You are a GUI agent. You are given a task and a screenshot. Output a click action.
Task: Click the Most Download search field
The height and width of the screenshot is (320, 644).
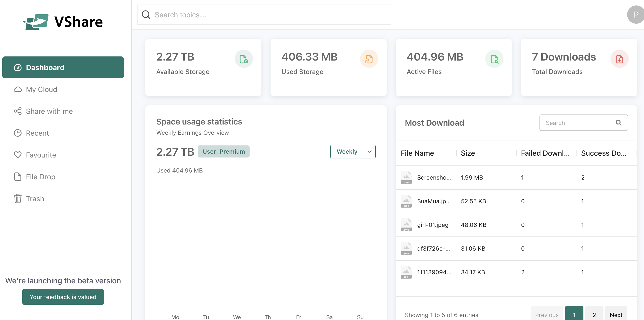(583, 123)
